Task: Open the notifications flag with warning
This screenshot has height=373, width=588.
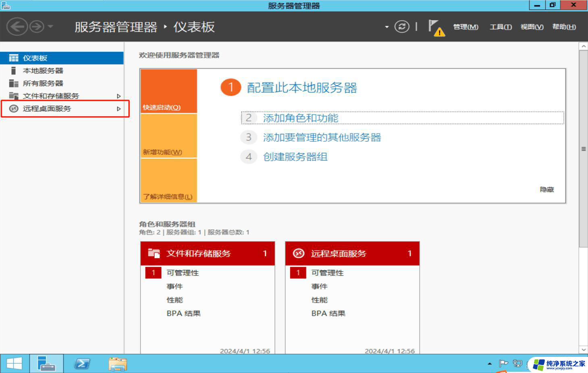Action: [x=436, y=28]
